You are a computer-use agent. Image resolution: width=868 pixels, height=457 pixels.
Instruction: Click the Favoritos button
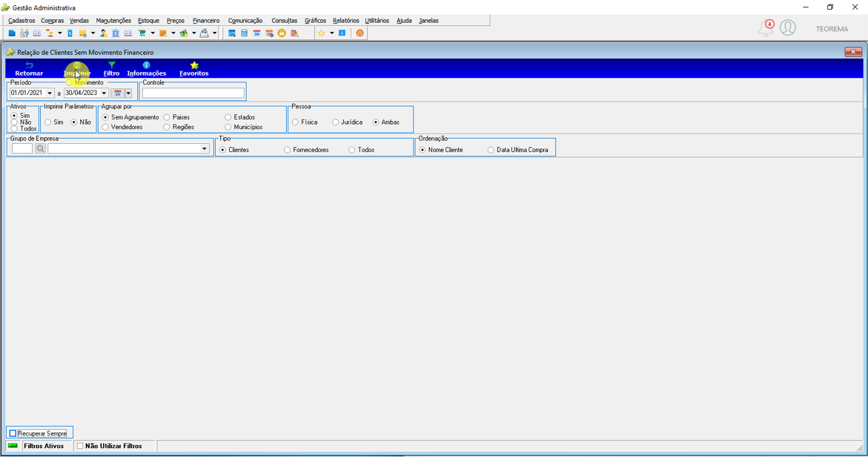click(x=193, y=69)
